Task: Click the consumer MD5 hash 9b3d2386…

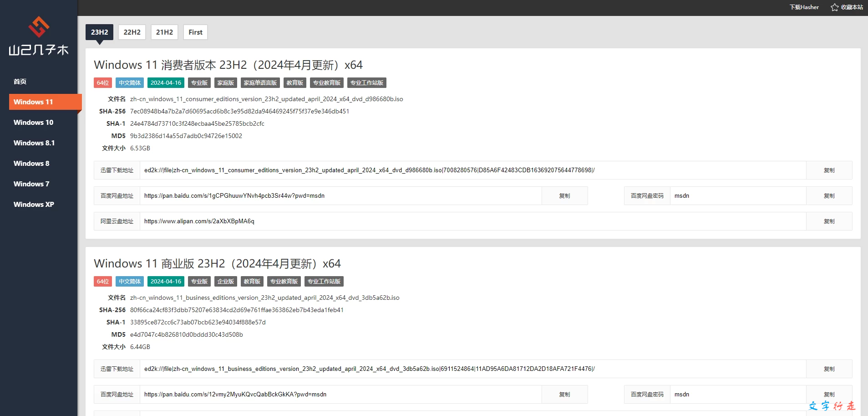Action: point(186,136)
